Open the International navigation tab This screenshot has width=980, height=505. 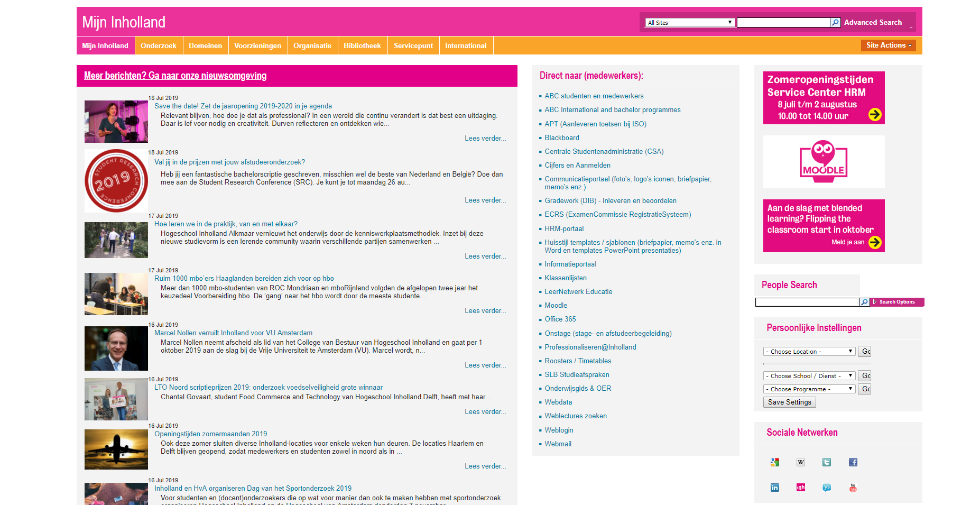tap(466, 45)
